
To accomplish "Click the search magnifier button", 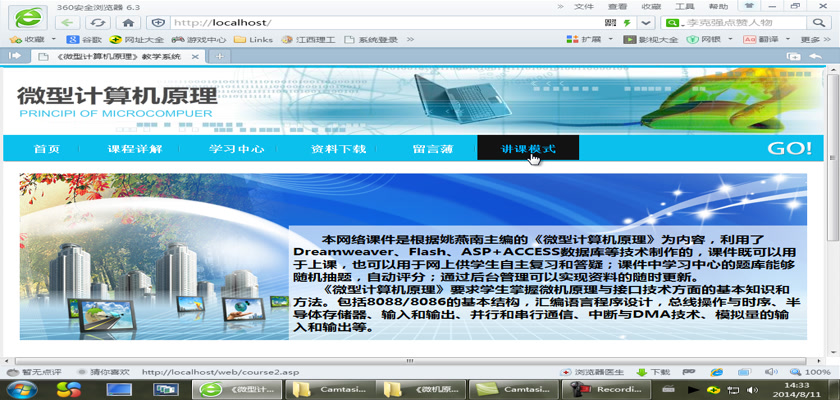I will 818,22.
